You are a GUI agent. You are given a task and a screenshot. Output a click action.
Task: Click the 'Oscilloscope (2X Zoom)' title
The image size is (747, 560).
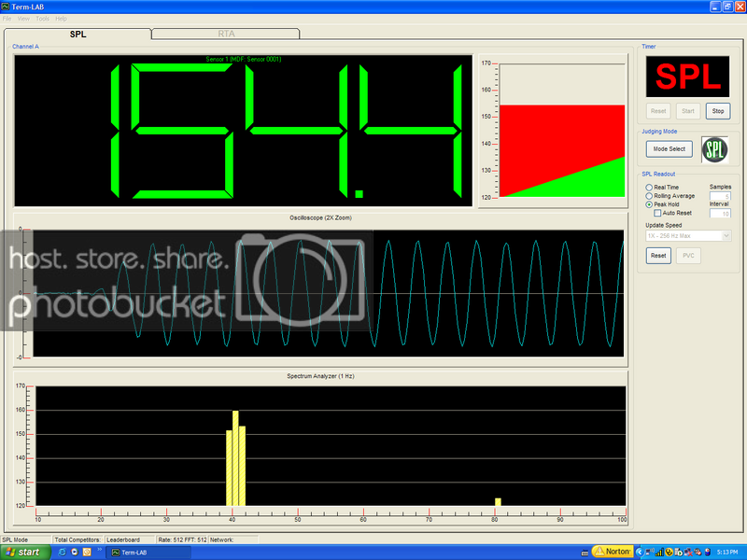coord(320,217)
